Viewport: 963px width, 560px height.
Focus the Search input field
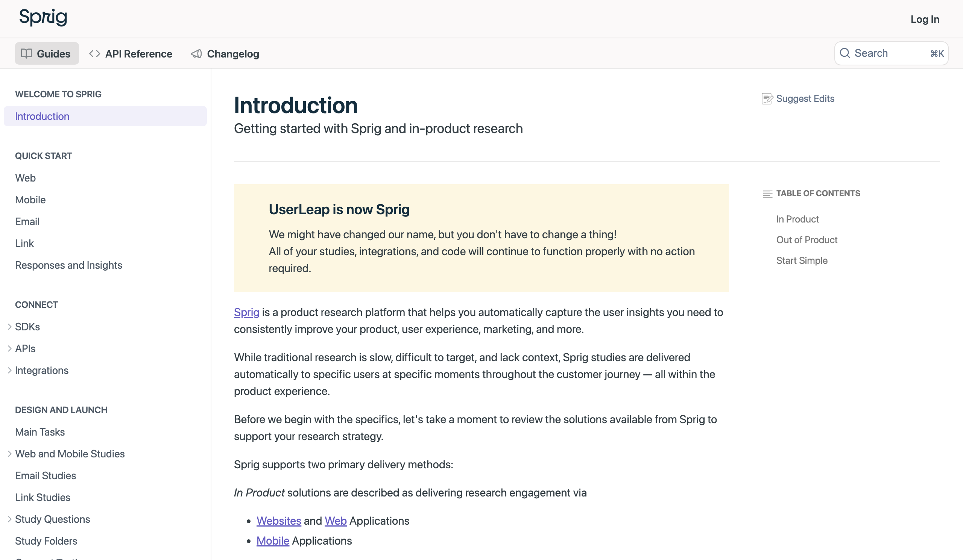[x=891, y=53]
